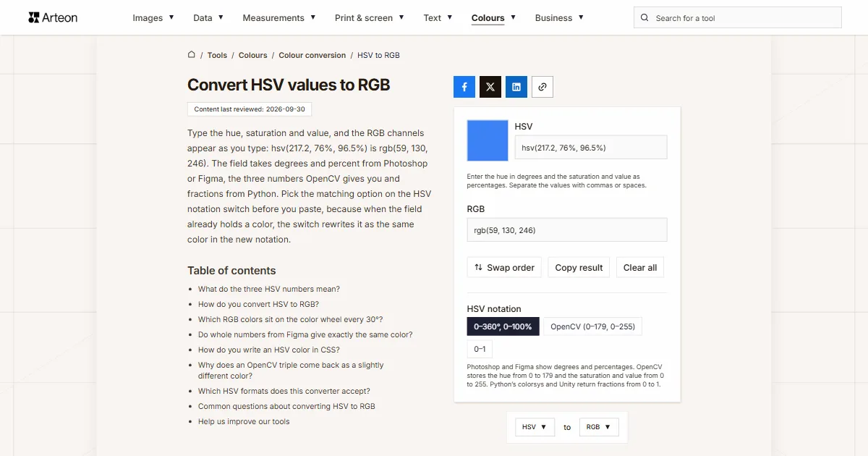The image size is (868, 456).
Task: Expand the Text menu
Action: coord(438,18)
